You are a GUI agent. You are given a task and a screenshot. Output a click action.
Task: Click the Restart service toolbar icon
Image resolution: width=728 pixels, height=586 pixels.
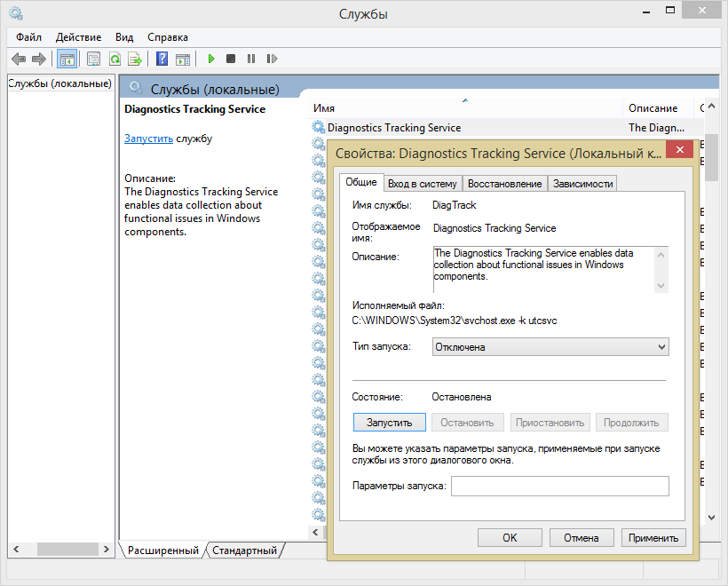click(x=272, y=59)
